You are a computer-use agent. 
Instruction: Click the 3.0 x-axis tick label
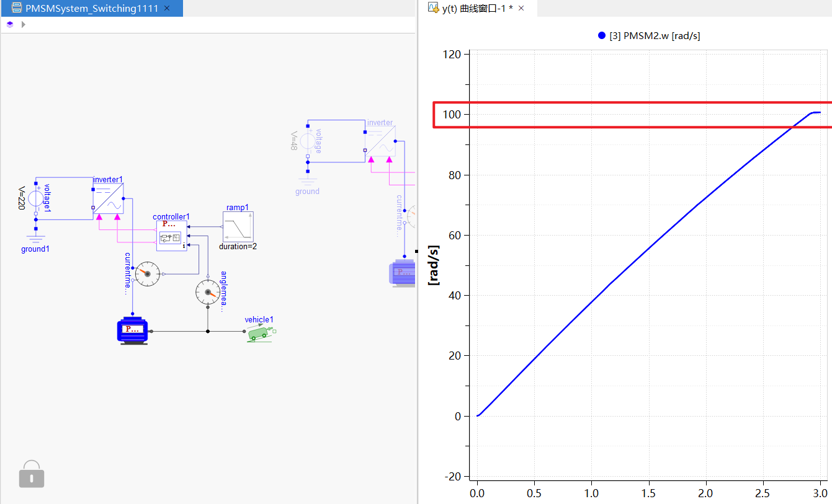click(x=820, y=493)
